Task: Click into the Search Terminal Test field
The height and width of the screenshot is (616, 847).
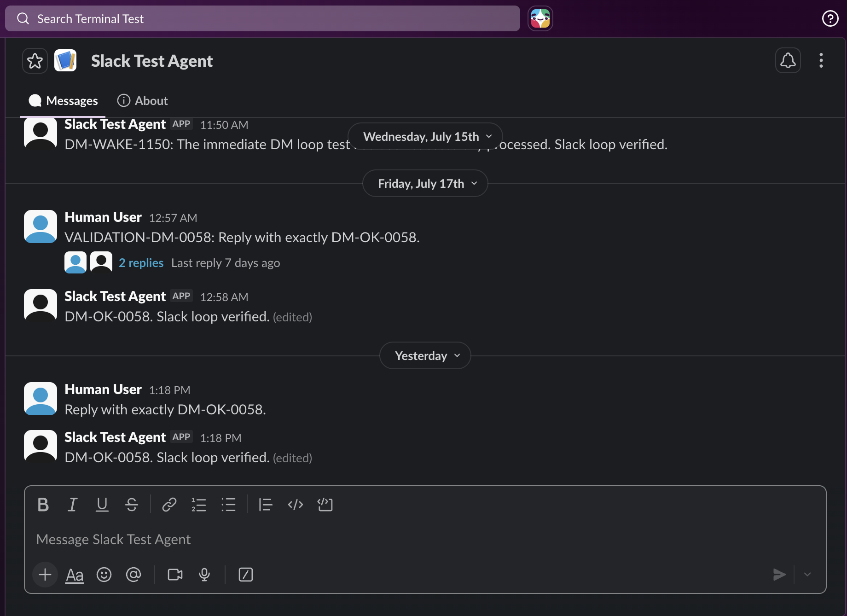Action: click(262, 19)
